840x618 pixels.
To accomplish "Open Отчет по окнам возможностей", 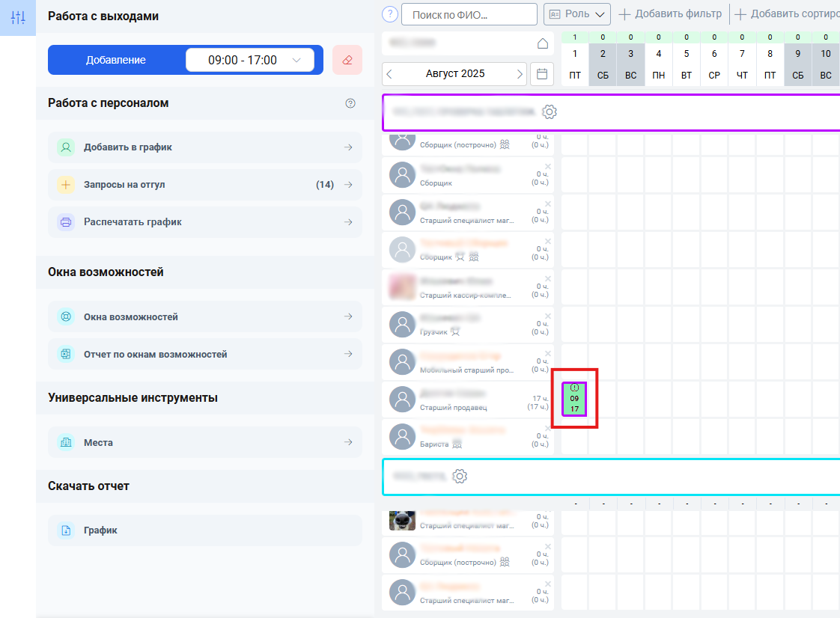I will [x=204, y=354].
